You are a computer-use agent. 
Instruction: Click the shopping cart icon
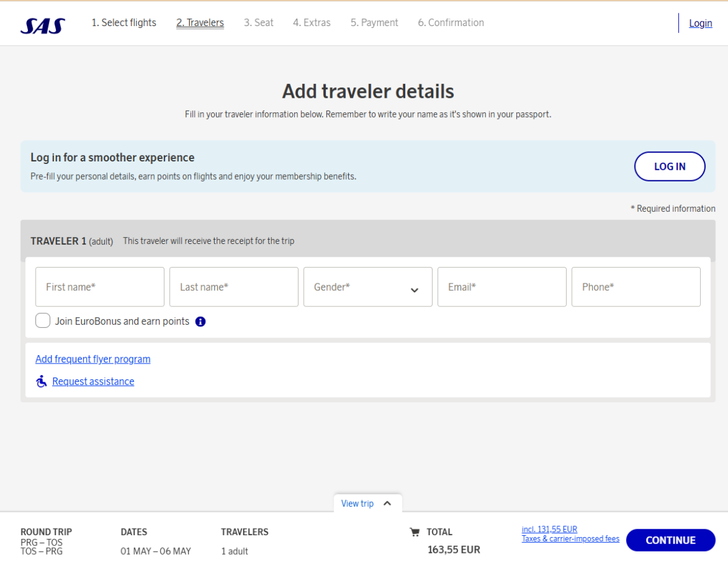(x=415, y=532)
